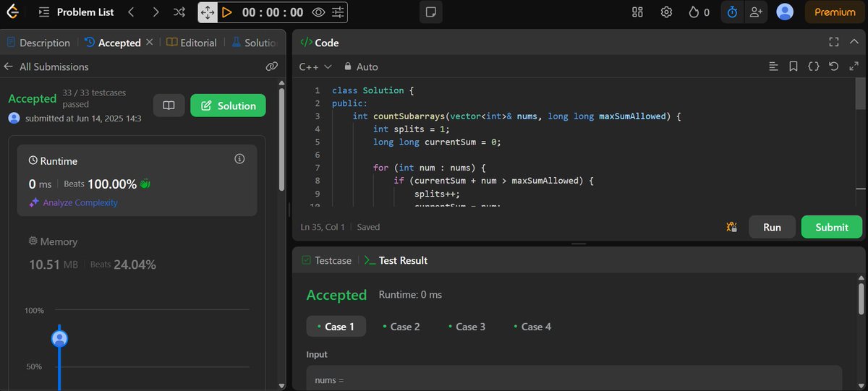The width and height of the screenshot is (868, 391).
Task: Click code line 3 countSubarrays
Action: pos(517,116)
